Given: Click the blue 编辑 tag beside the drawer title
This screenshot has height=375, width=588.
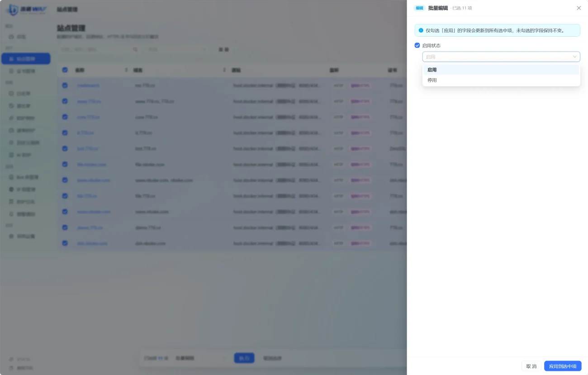Looking at the screenshot, I should (420, 8).
